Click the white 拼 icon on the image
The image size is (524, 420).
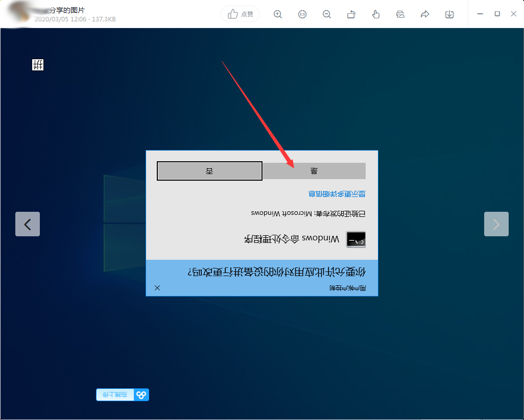coord(38,65)
